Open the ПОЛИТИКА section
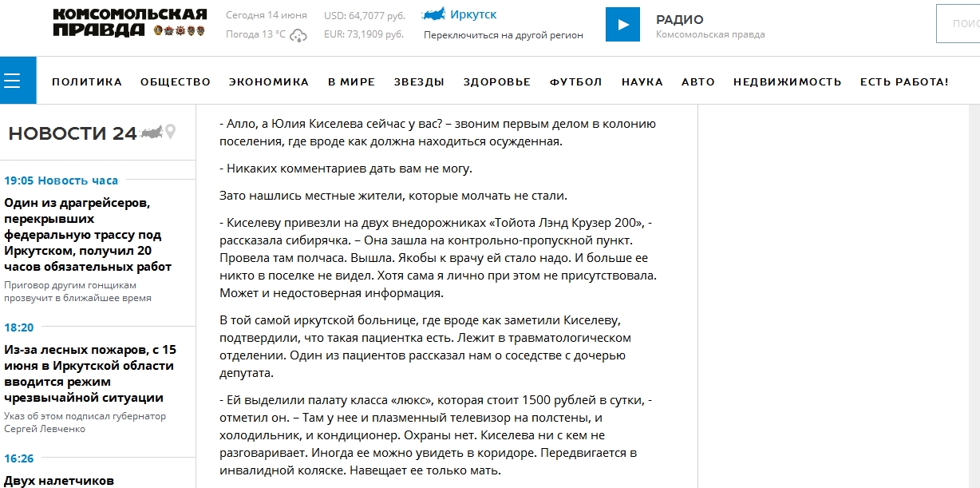This screenshot has width=980, height=488. coord(87,81)
